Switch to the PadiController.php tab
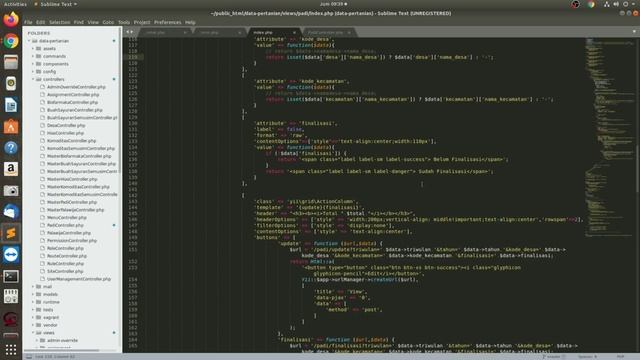 tap(329, 32)
